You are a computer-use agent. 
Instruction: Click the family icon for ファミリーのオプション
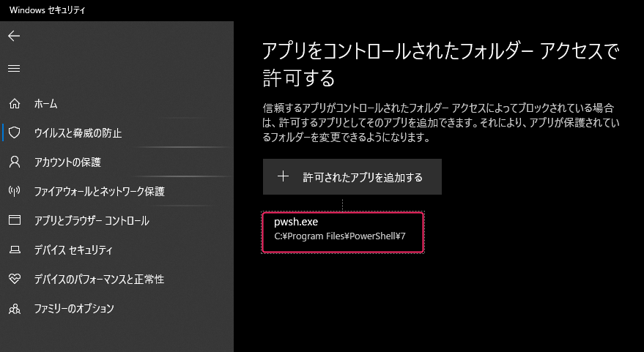click(15, 309)
